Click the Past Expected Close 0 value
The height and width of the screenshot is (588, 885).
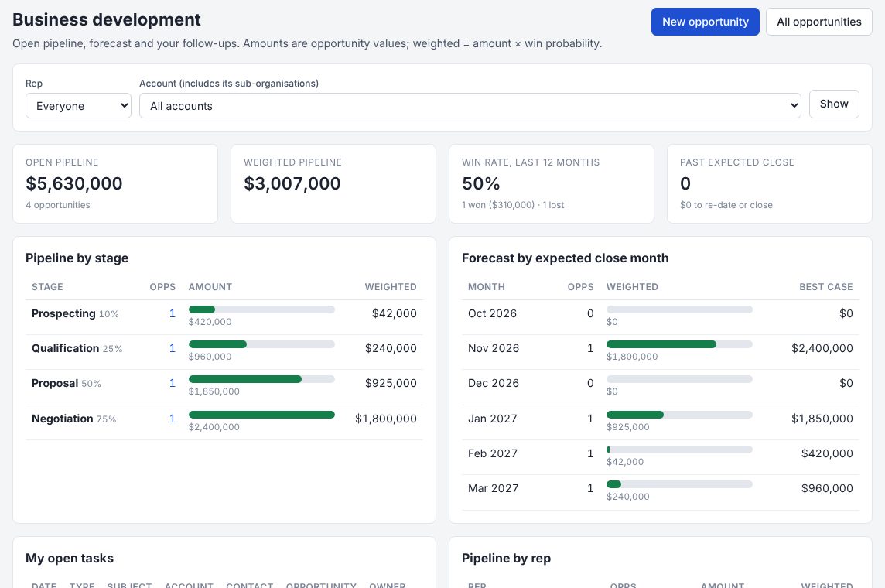pos(685,183)
